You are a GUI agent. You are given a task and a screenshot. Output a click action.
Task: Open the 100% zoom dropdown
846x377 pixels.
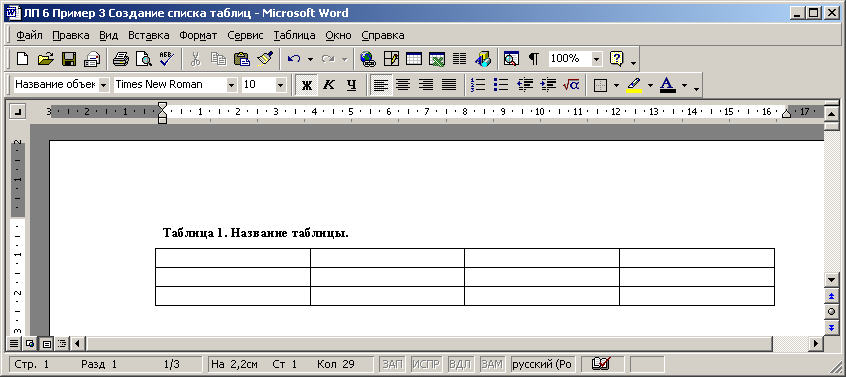tap(597, 58)
